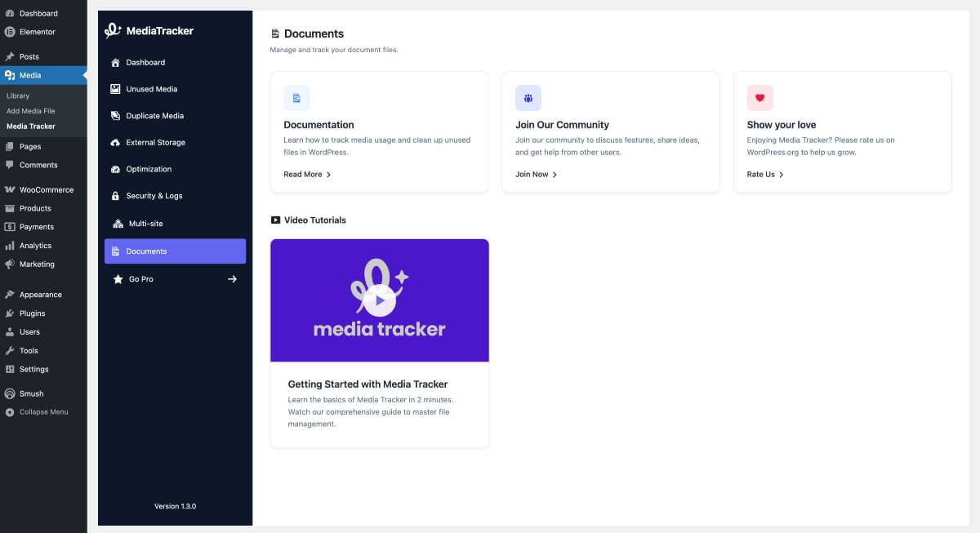Click the Appearance paintbrush icon
Image resolution: width=980 pixels, height=533 pixels.
coord(10,295)
